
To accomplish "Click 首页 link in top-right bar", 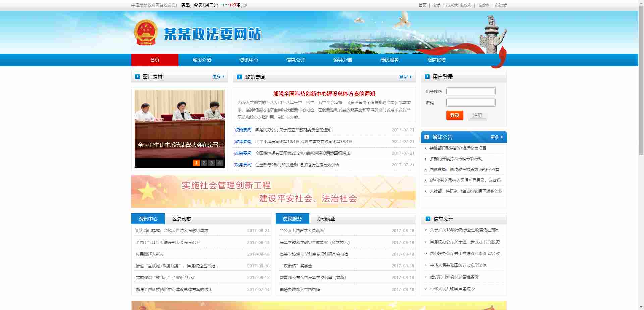I will point(422,5).
